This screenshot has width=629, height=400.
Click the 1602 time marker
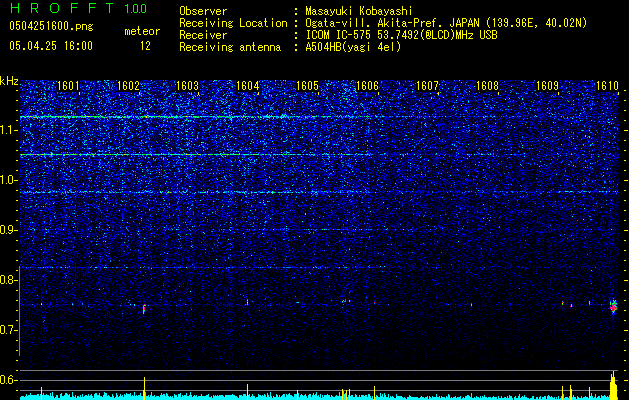[128, 86]
